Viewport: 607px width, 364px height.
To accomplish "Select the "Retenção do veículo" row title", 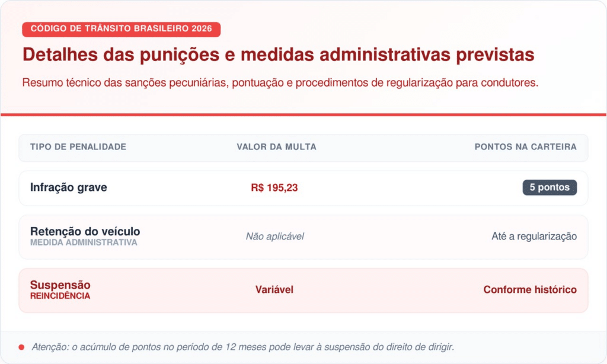I will click(x=85, y=231).
